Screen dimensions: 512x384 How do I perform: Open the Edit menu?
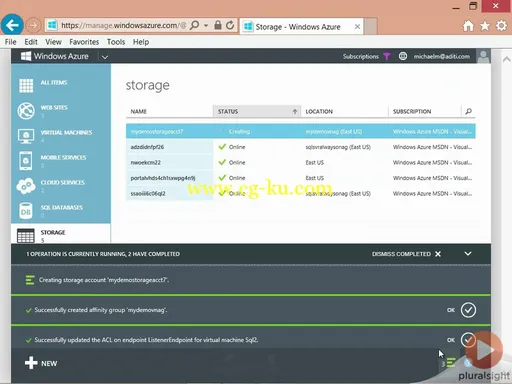click(31, 42)
